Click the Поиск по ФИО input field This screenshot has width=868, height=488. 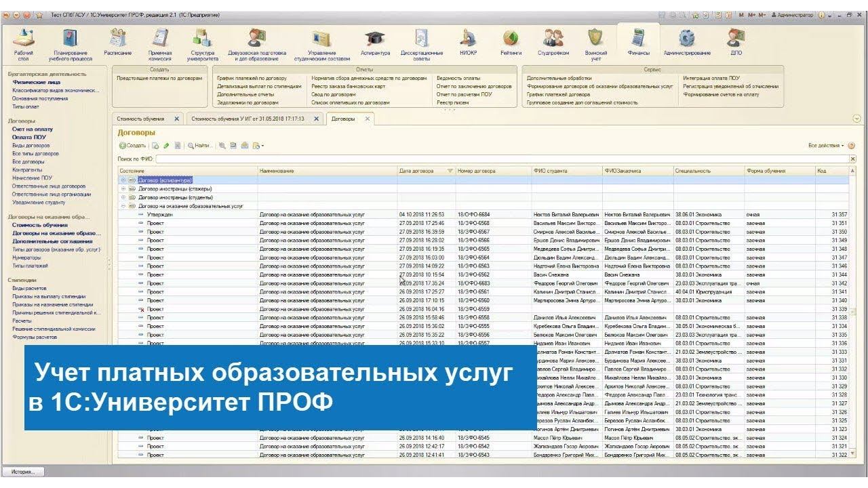pos(501,159)
